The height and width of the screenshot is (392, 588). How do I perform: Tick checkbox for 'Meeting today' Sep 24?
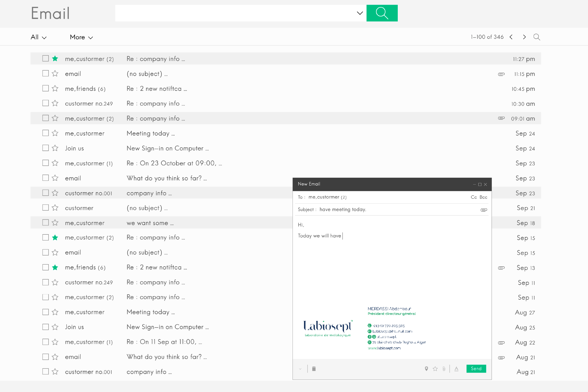click(x=46, y=133)
